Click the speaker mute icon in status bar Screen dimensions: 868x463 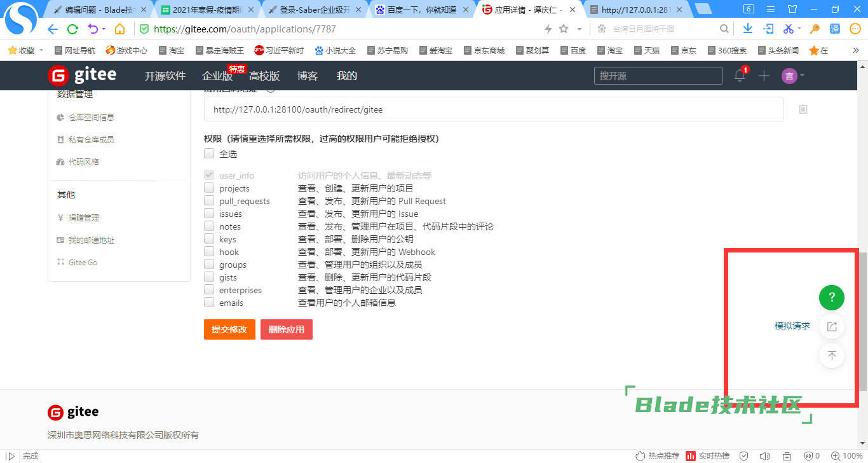[x=765, y=456]
